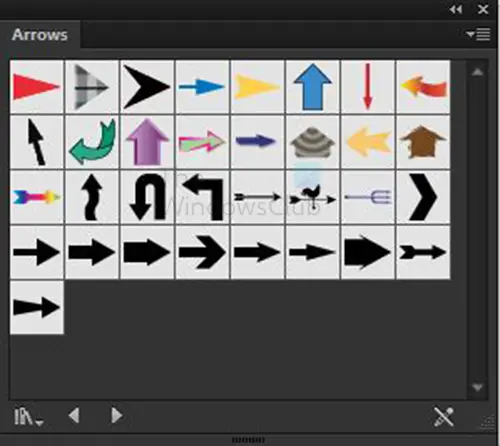Load the next symbol library
This screenshot has height=446, width=500.
[116, 416]
